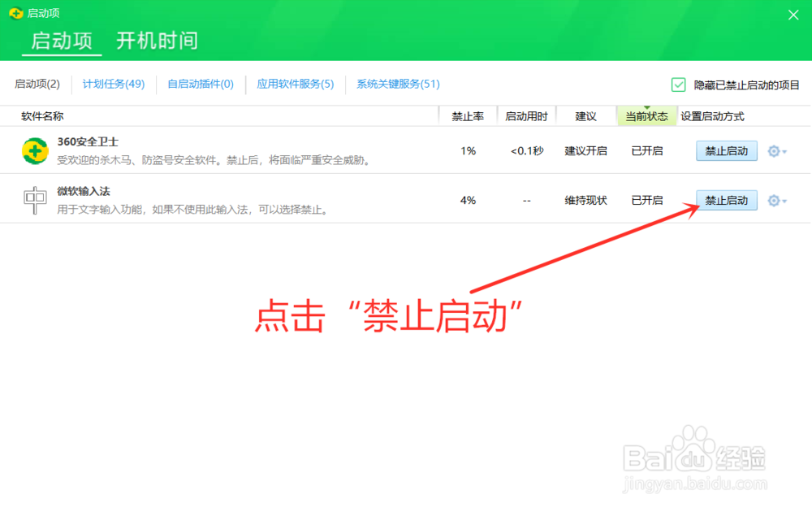Click 已开启 status in 微软输入法 row

tap(647, 201)
